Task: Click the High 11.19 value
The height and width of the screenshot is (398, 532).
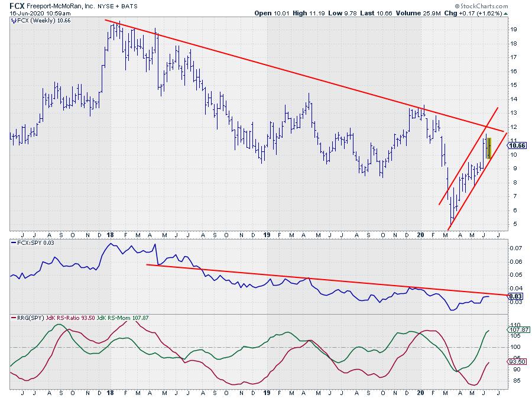Action: pyautogui.click(x=309, y=13)
